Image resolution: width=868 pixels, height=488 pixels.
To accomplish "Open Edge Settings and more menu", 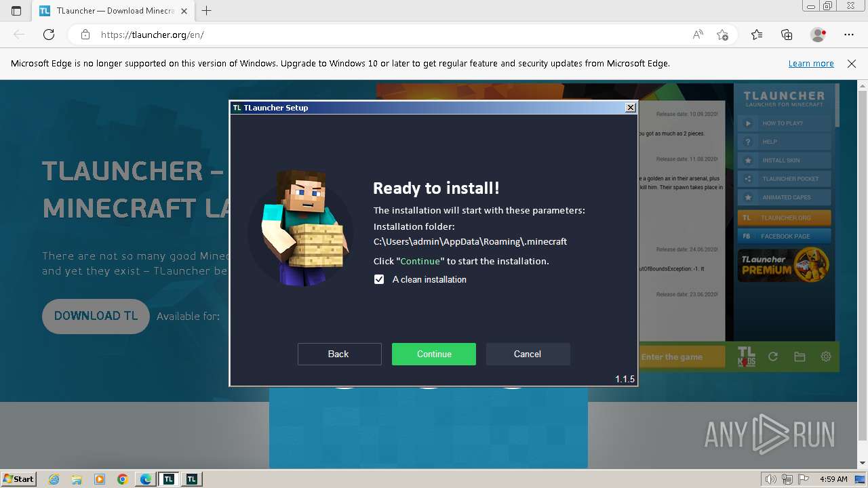I will tap(849, 35).
